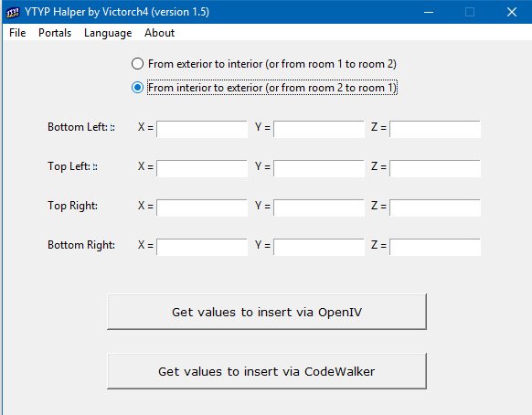532x415 pixels.
Task: Select 'From interior to exterior' radio option
Action: click(x=137, y=88)
